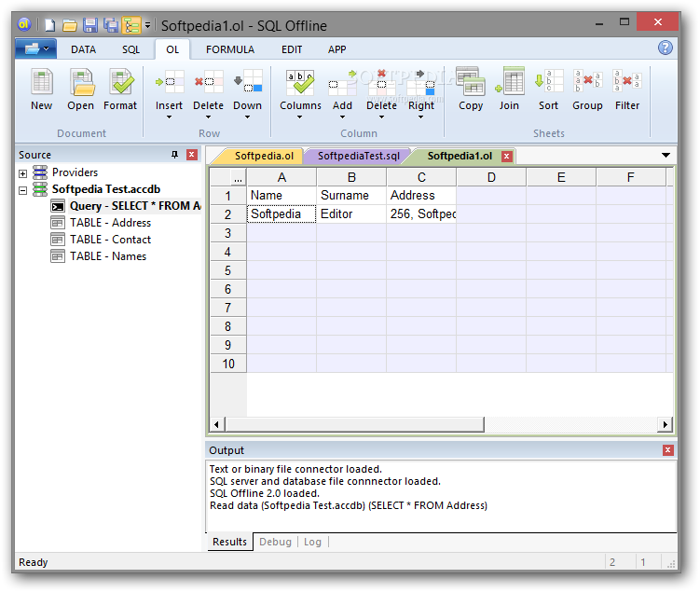The height and width of the screenshot is (592, 700).
Task: Open the Add column dropdown arrow
Action: click(342, 117)
